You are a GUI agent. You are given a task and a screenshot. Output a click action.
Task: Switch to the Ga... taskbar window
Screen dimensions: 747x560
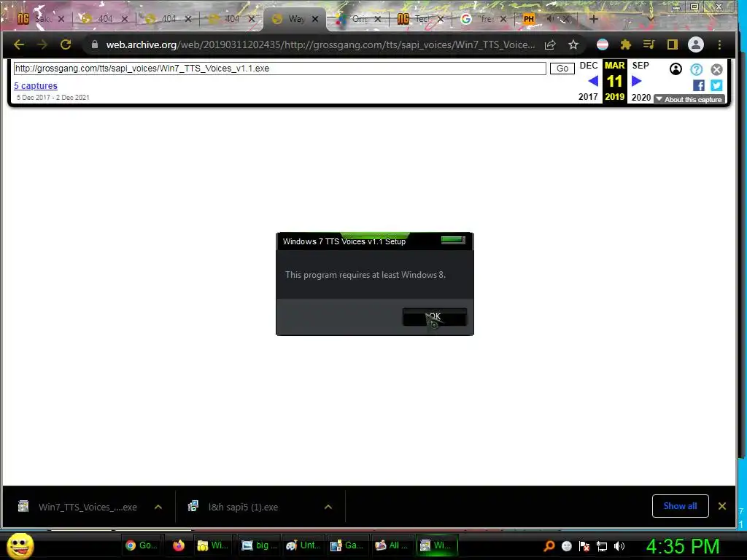[x=347, y=545]
